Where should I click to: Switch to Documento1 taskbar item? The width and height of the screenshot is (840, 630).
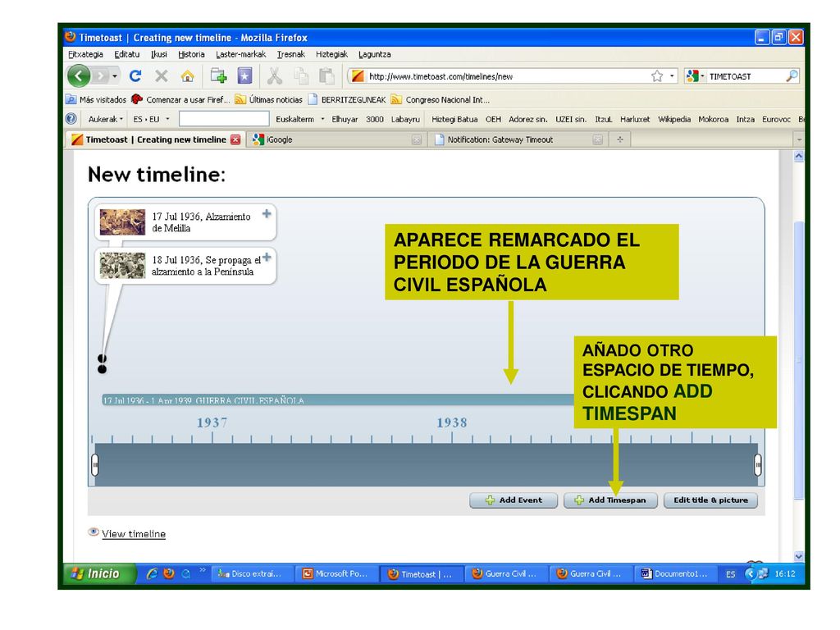tap(676, 573)
